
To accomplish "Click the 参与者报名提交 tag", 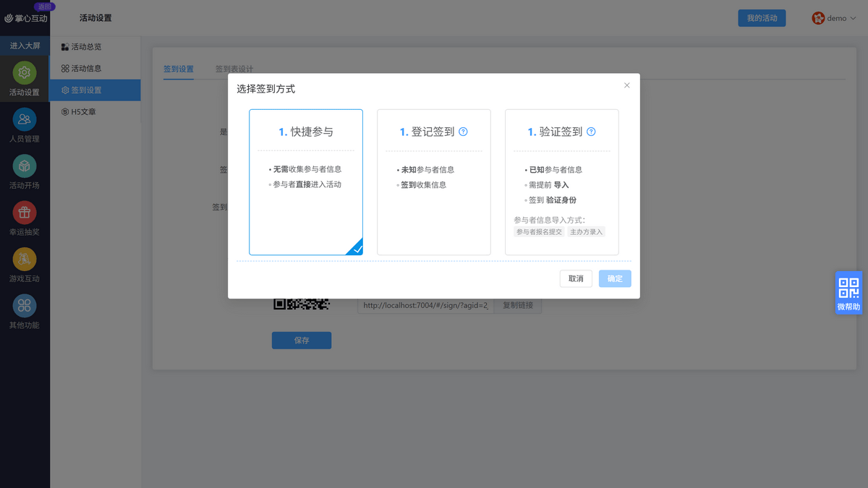I will pos(539,232).
